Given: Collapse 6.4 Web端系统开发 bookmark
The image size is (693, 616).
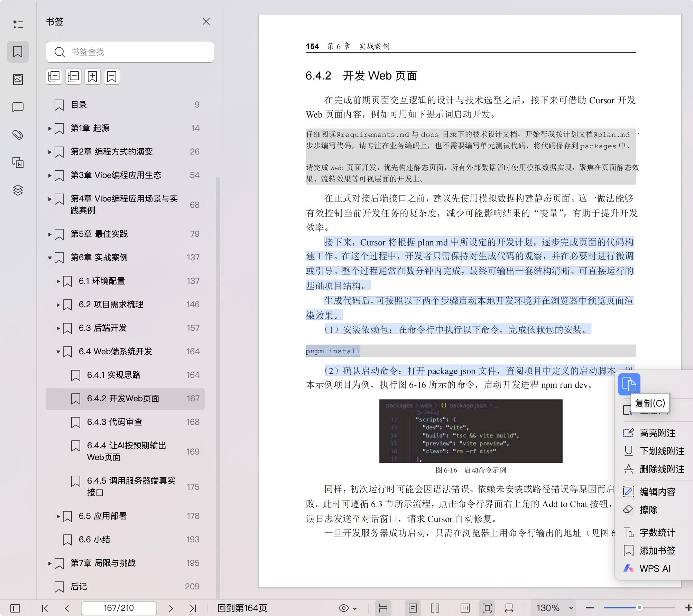Looking at the screenshot, I should (58, 352).
